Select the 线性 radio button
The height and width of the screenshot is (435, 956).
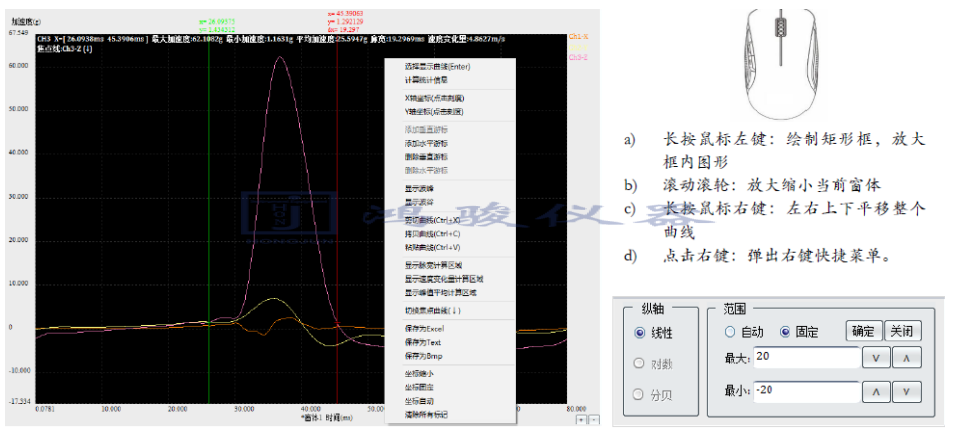641,333
